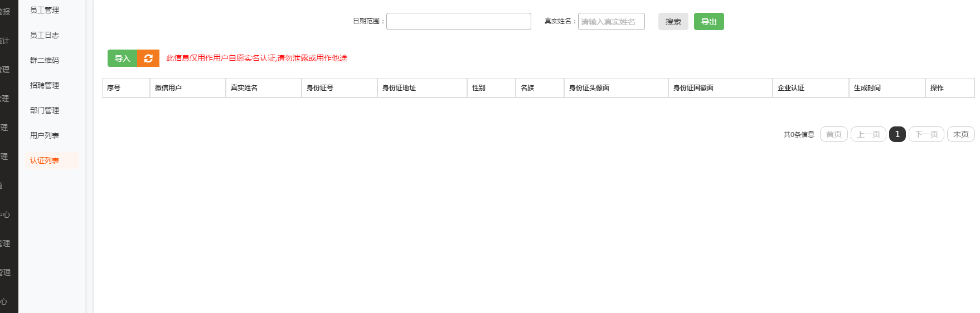
Task: Click the 生成时间 column header
Action: (x=867, y=88)
